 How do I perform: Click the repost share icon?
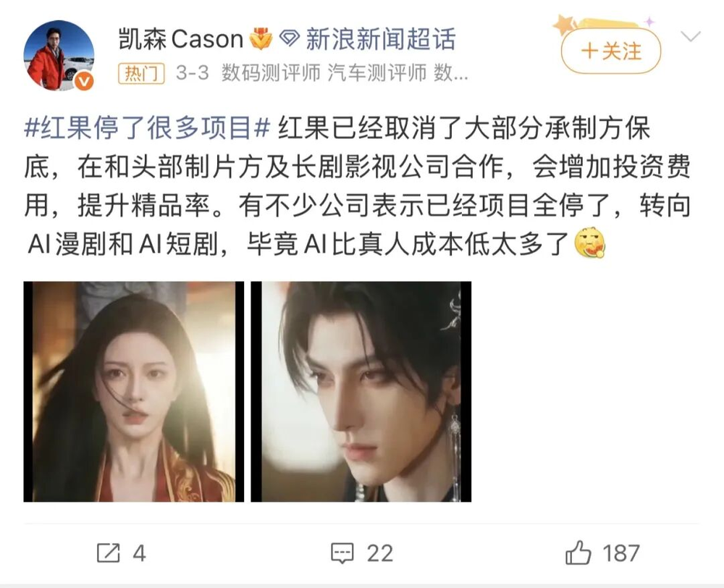(x=109, y=553)
